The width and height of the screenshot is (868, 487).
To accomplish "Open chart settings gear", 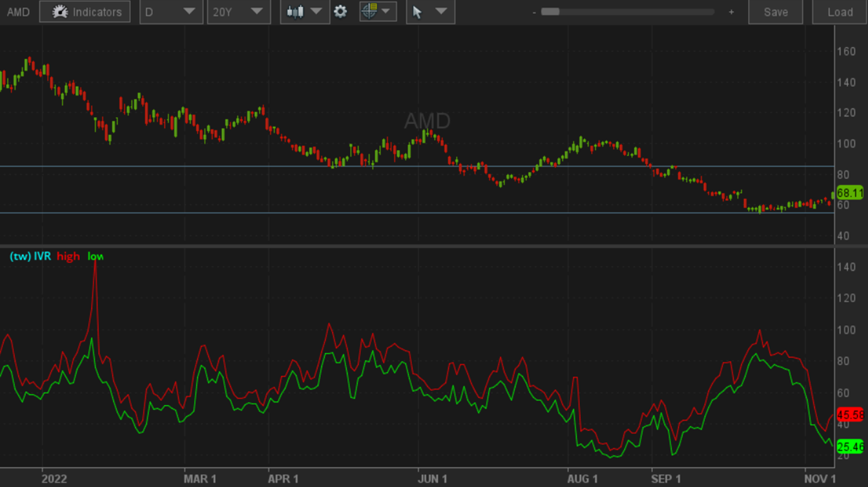I will coord(340,12).
